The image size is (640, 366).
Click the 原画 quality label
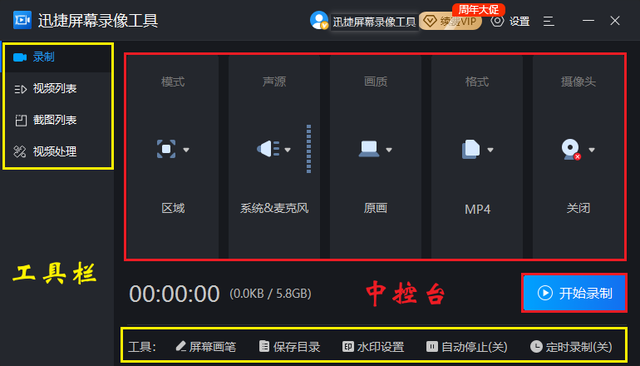(x=376, y=209)
